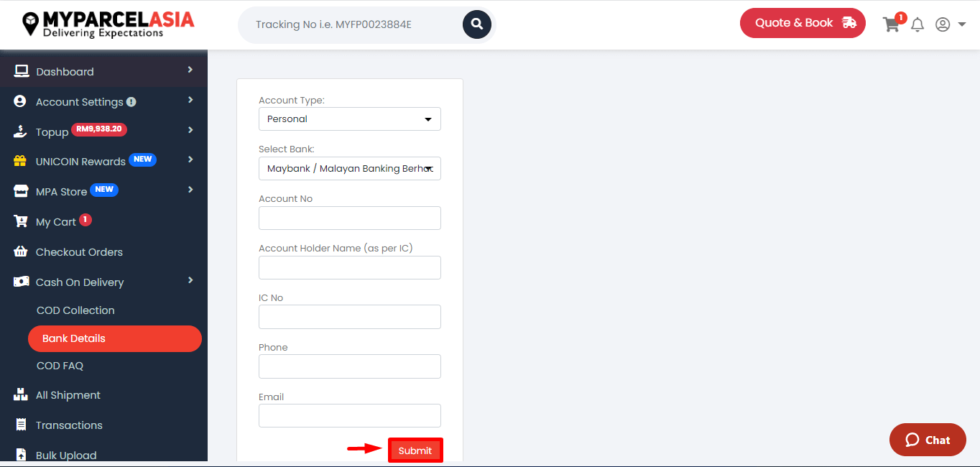Click the My Cart count badge
The image size is (980, 467).
pos(85,220)
